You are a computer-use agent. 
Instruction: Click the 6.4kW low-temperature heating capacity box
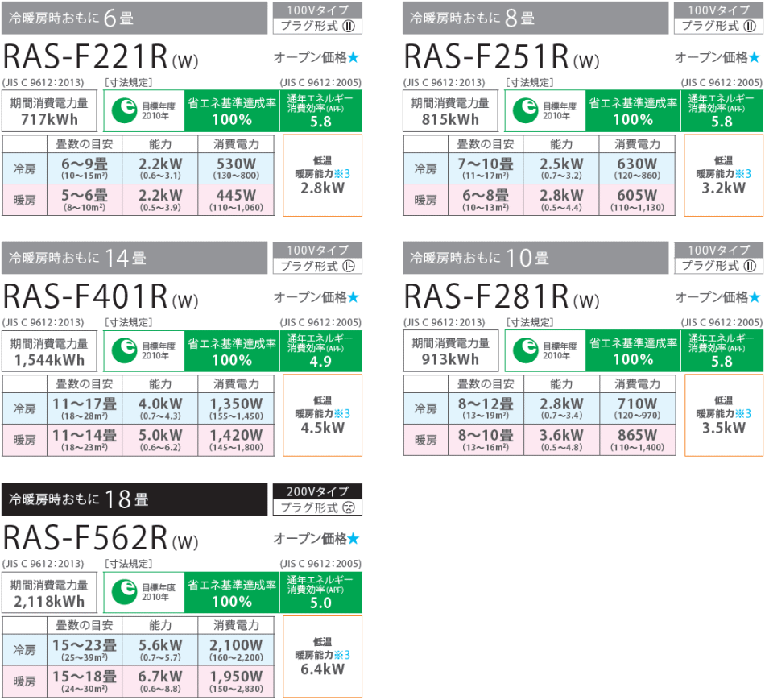tap(322, 657)
